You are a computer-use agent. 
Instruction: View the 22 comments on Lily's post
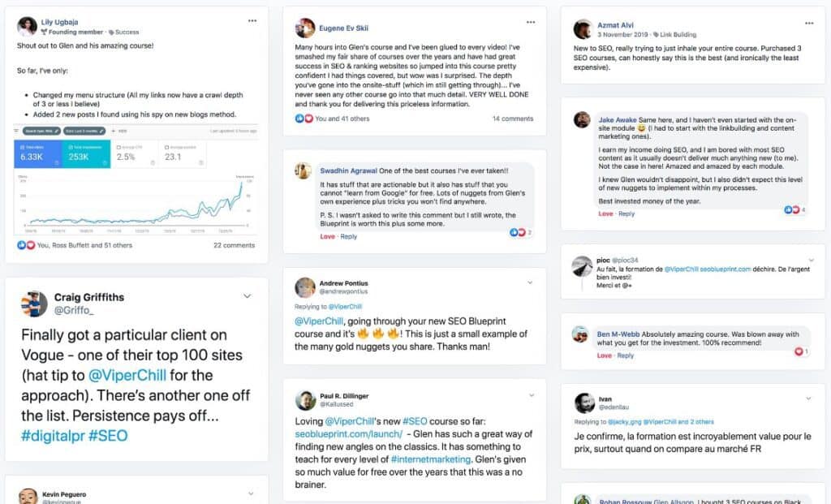coord(234,245)
